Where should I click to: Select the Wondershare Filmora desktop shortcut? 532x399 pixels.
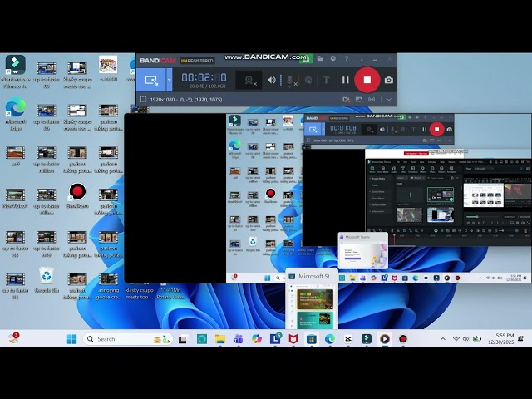(x=15, y=72)
